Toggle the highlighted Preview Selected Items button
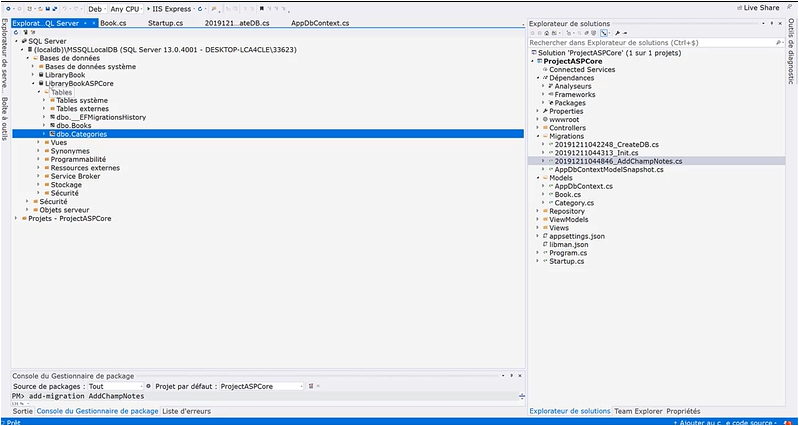799x426 pixels. point(604,33)
